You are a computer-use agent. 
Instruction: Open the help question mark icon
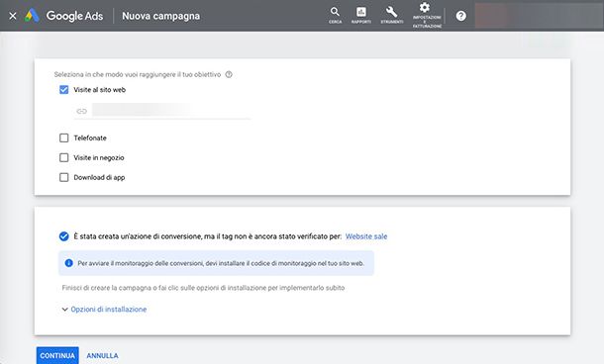(461, 16)
